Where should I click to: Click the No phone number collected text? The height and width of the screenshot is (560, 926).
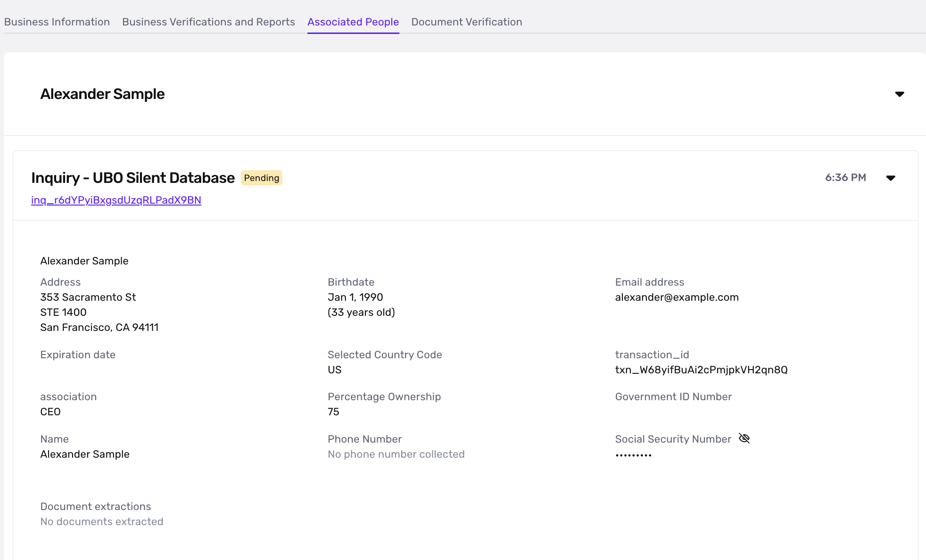(396, 454)
